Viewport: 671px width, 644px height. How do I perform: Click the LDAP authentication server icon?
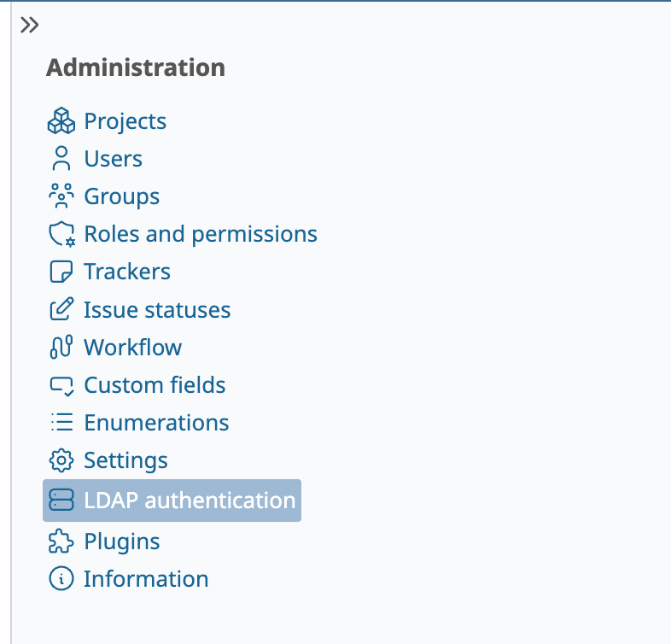61,501
